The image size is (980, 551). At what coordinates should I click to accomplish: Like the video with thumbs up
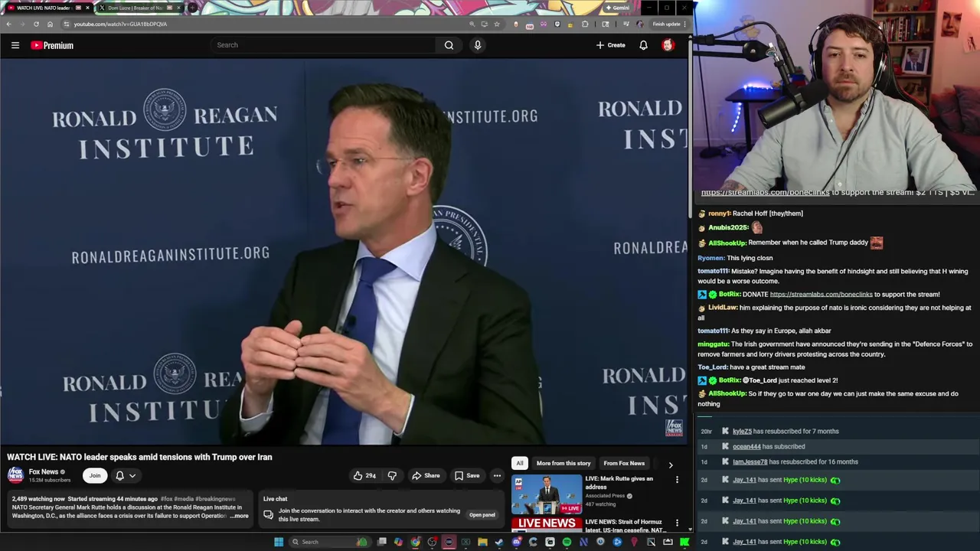tap(364, 476)
